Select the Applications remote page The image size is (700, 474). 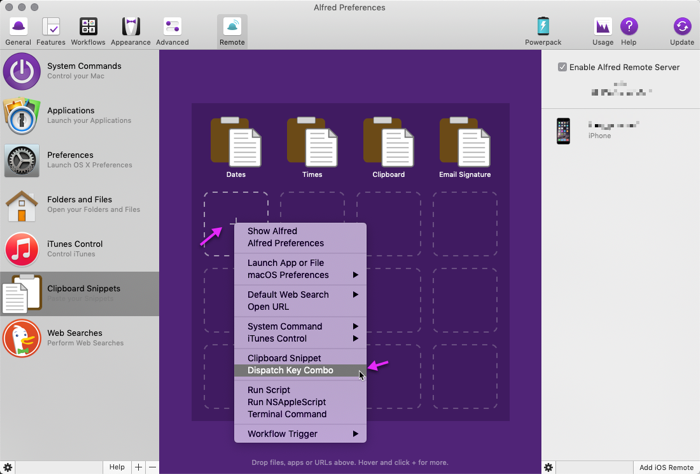click(79, 116)
